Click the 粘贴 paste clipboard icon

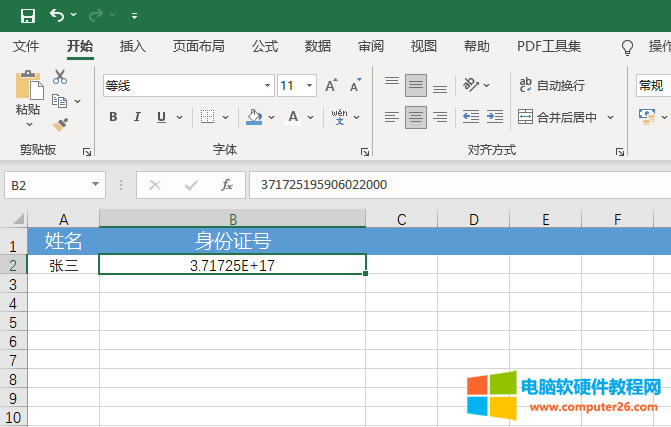(29, 85)
